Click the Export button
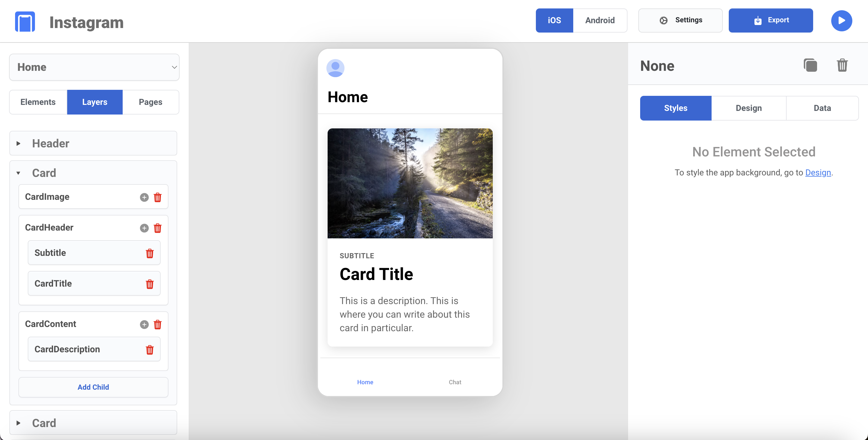This screenshot has width=868, height=440. (771, 20)
